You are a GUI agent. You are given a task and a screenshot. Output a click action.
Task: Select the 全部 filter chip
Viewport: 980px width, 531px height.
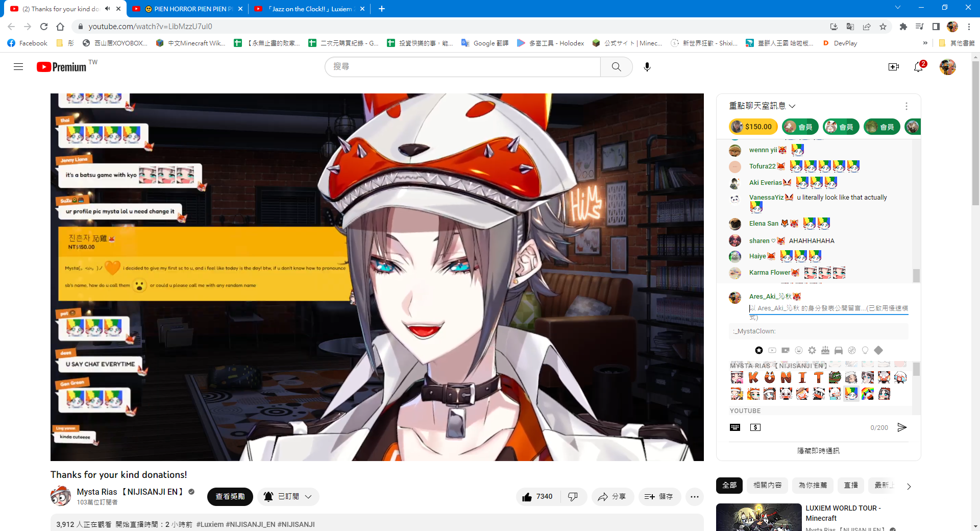(729, 485)
